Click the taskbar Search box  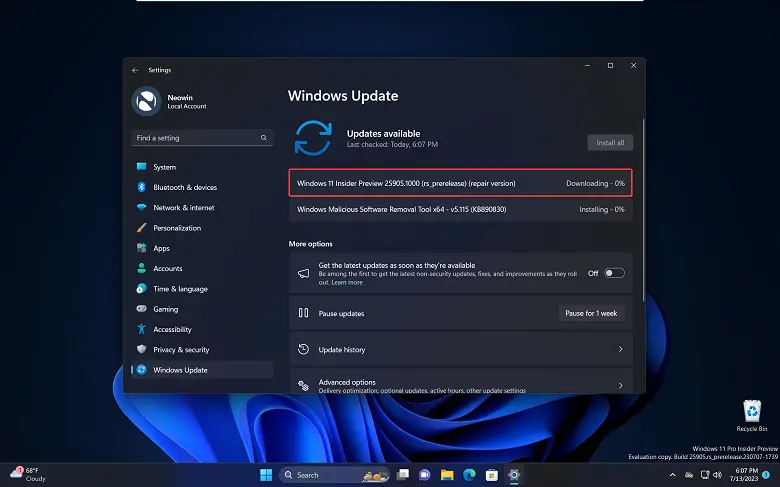tap(334, 475)
